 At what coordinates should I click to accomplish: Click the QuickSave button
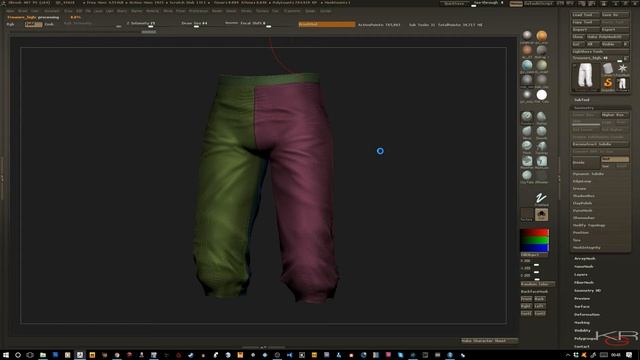click(454, 3)
